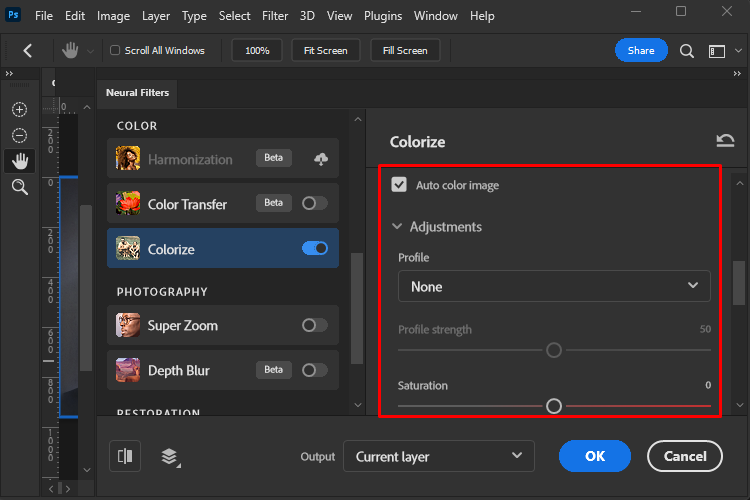Open the workspace layout icon

coord(717,51)
